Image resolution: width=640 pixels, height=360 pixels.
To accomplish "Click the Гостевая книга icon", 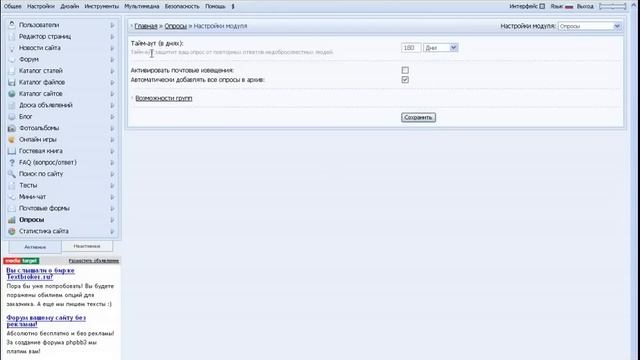I will pyautogui.click(x=12, y=151).
